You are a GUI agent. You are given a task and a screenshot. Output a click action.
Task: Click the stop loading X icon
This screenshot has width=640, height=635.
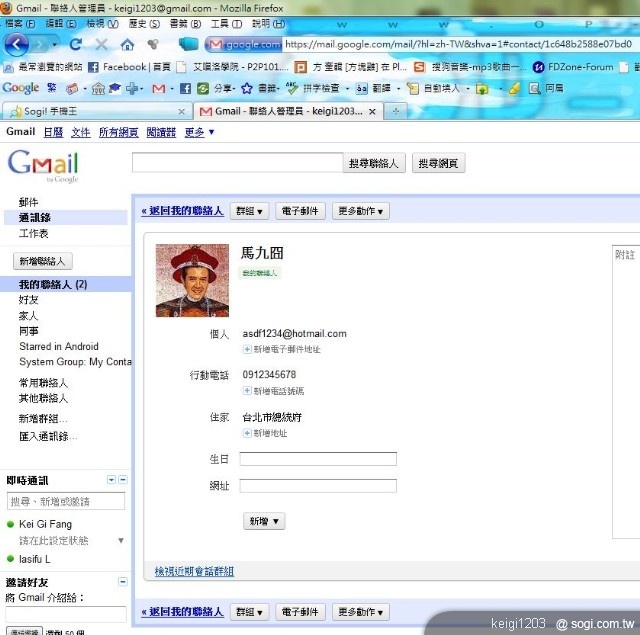click(102, 44)
